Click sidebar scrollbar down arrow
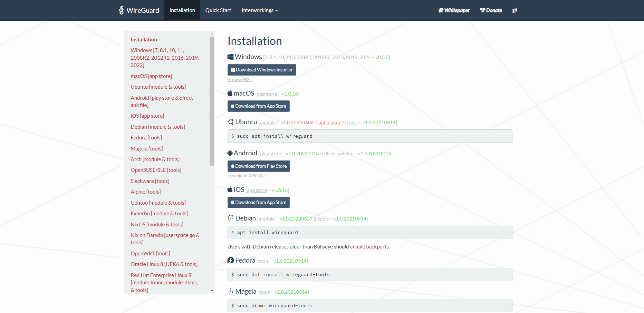The height and width of the screenshot is (313, 644). point(212,291)
